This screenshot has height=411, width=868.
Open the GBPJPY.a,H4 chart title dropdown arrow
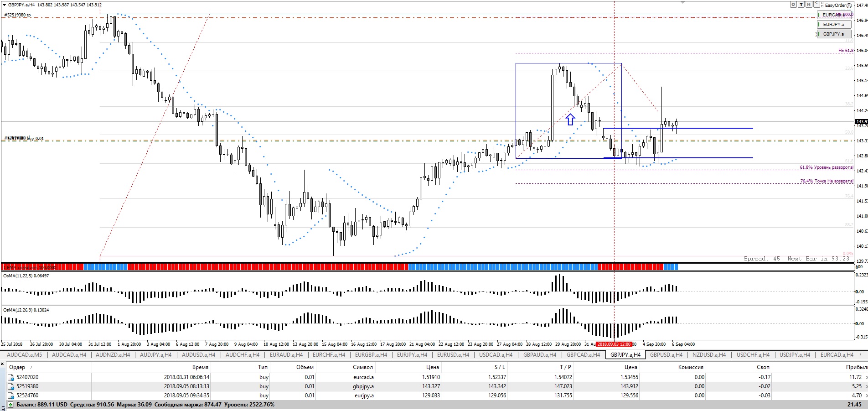tap(4, 5)
